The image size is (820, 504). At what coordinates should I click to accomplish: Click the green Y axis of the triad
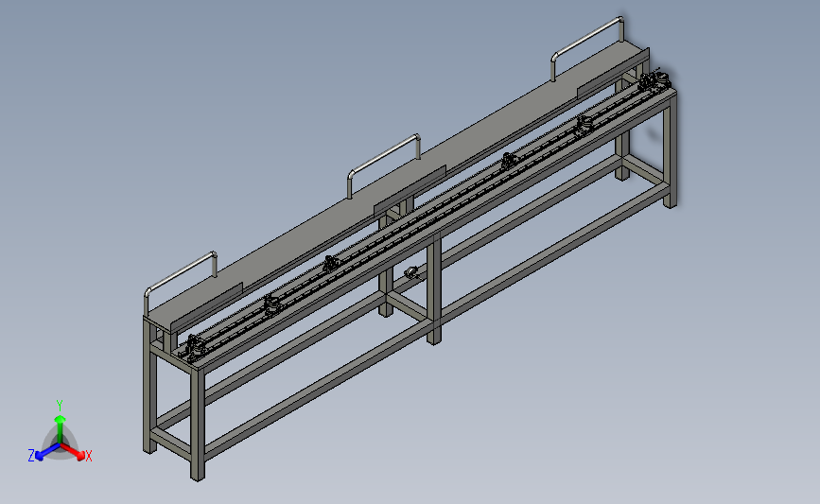coord(61,429)
